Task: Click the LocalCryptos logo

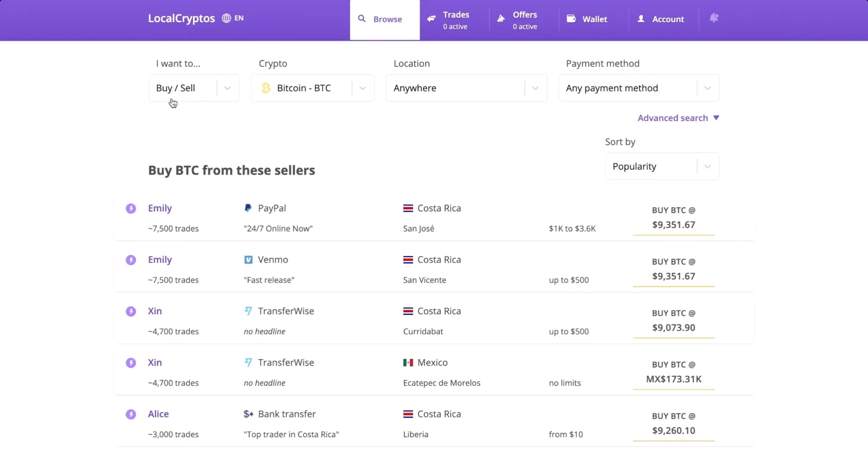Action: 181,19
